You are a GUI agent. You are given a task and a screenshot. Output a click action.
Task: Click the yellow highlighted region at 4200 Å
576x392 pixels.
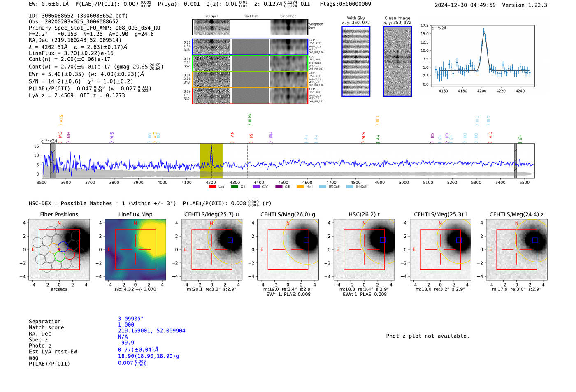click(211, 161)
